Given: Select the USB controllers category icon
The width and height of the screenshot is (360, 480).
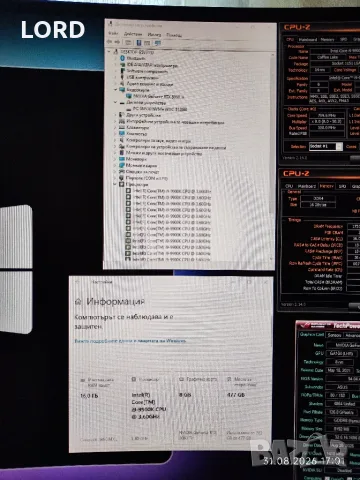Looking at the screenshot, I should pos(122,77).
